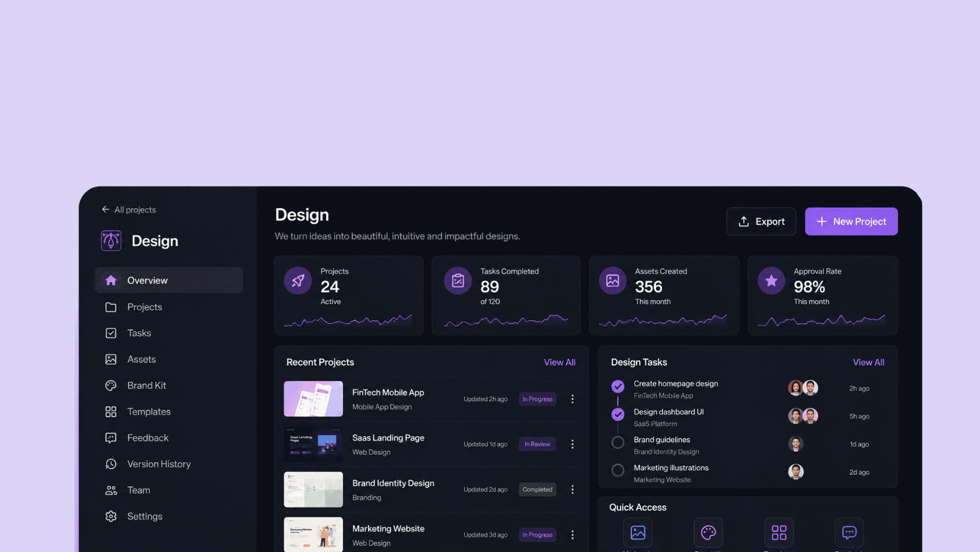
Task: Open Feedback from the sidebar
Action: coord(169,438)
